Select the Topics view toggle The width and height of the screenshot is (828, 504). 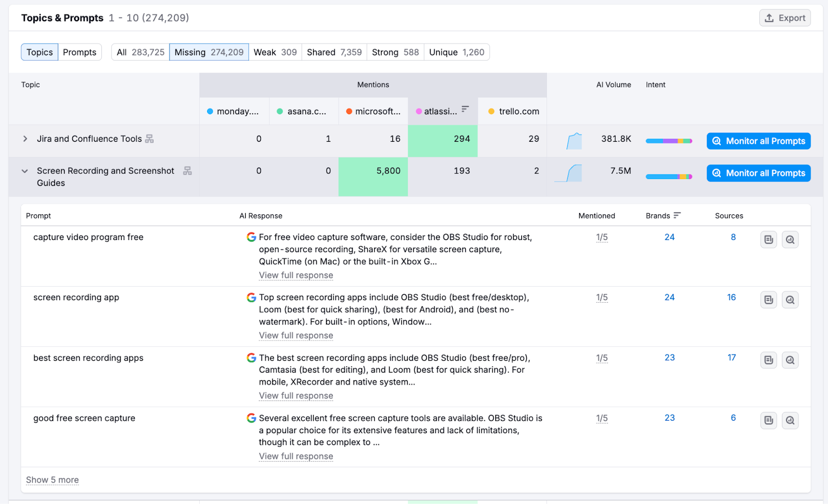[40, 52]
